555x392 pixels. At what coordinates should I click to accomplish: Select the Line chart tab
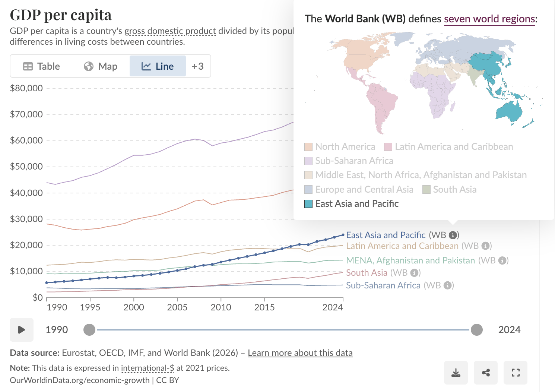click(x=158, y=66)
